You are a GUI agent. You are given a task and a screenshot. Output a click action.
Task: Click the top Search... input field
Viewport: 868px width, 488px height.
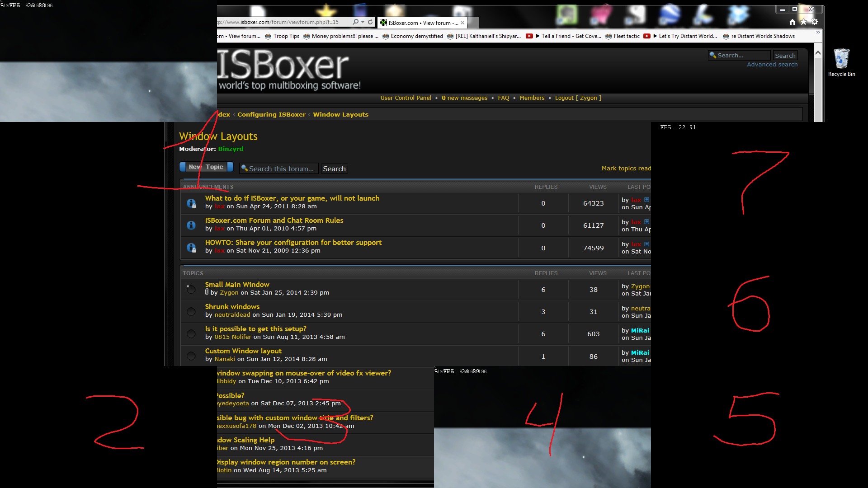739,55
